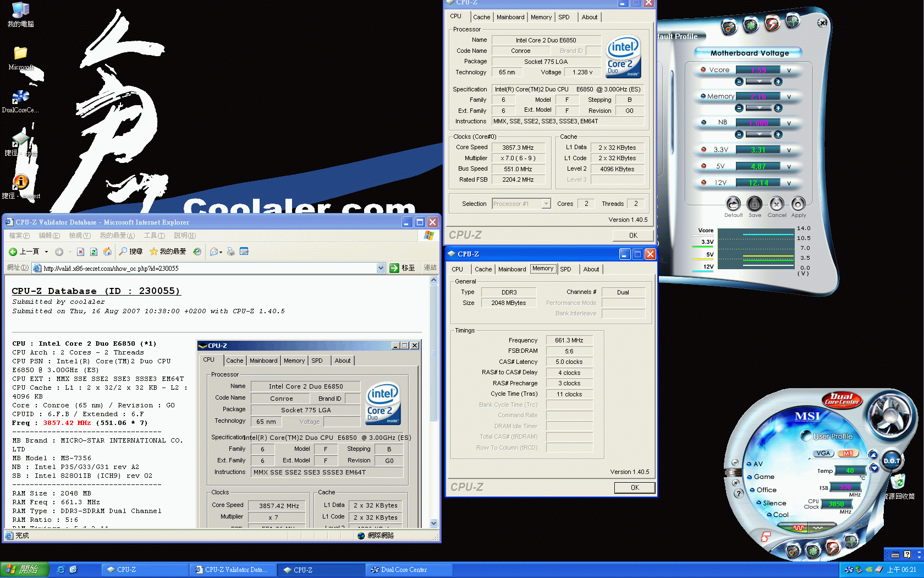Open the Mainboard tab in the top CPU-Z window
Screen dimensions: 924x578
coord(510,17)
